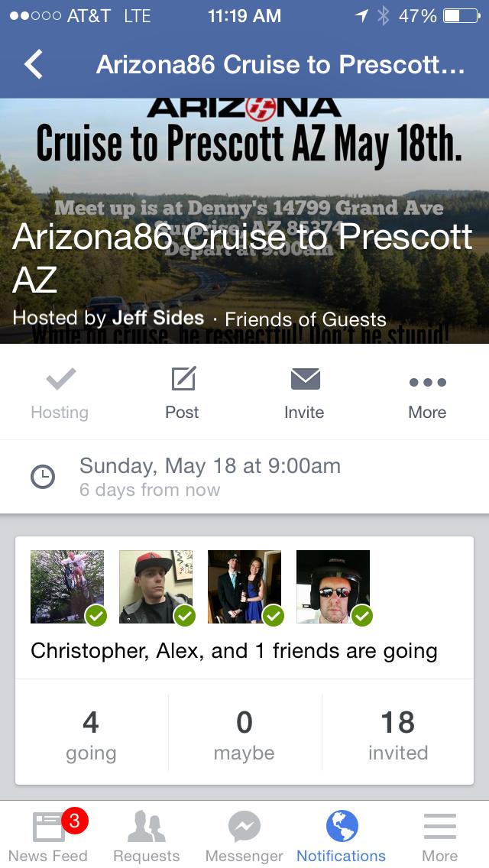Open first attendee photo with dirt bike
489x868 pixels.
coord(67,587)
